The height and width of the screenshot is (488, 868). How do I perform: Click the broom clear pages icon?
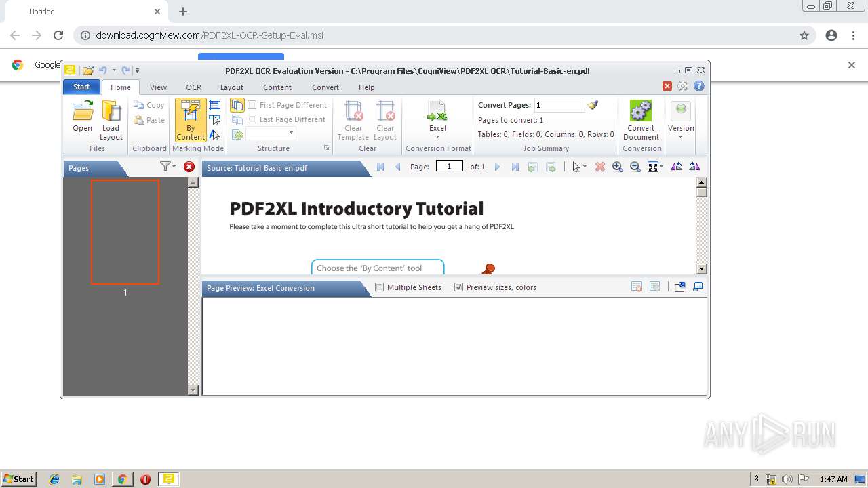click(x=593, y=105)
